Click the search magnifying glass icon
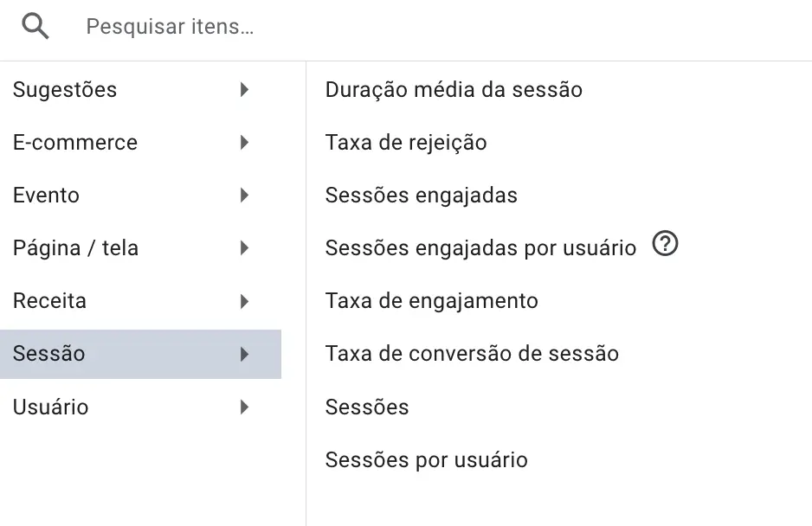 click(35, 24)
